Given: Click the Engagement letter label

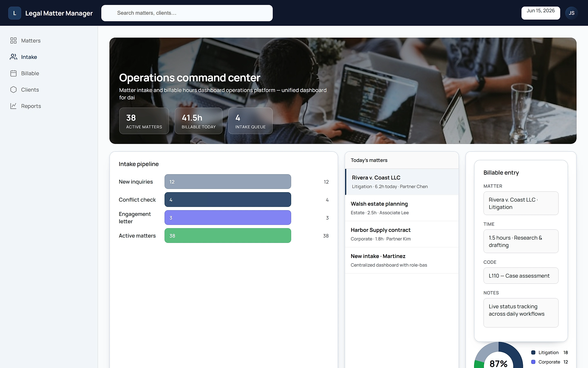Looking at the screenshot, I should [x=135, y=218].
